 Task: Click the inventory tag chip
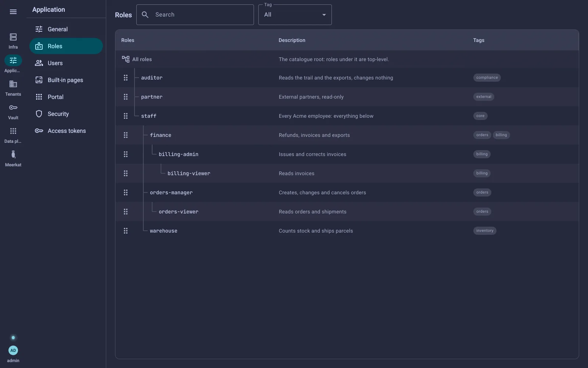tap(485, 231)
